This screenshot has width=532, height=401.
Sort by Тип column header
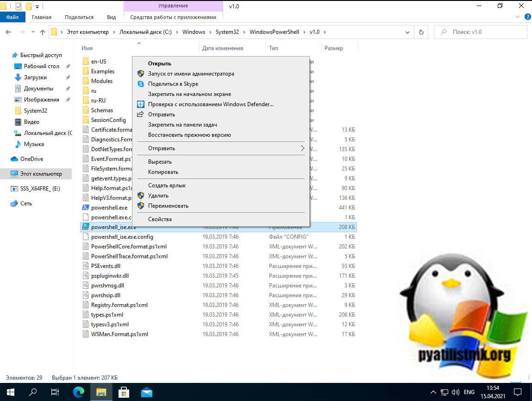[x=274, y=48]
